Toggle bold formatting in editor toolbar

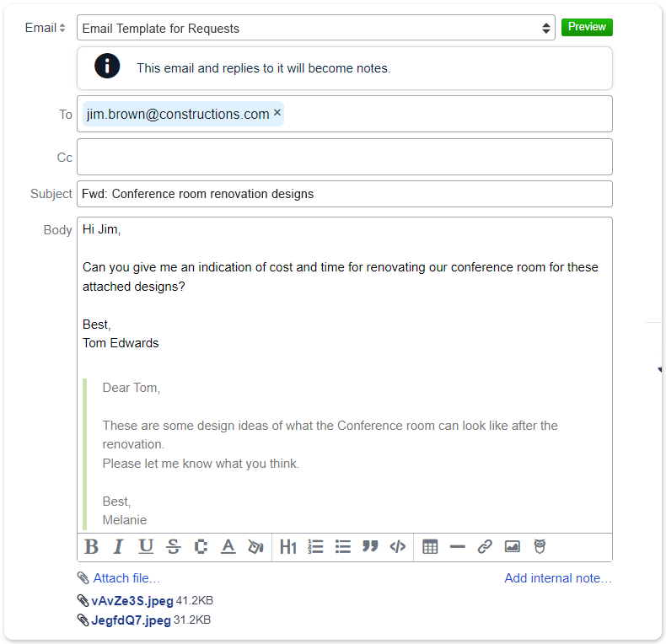91,547
